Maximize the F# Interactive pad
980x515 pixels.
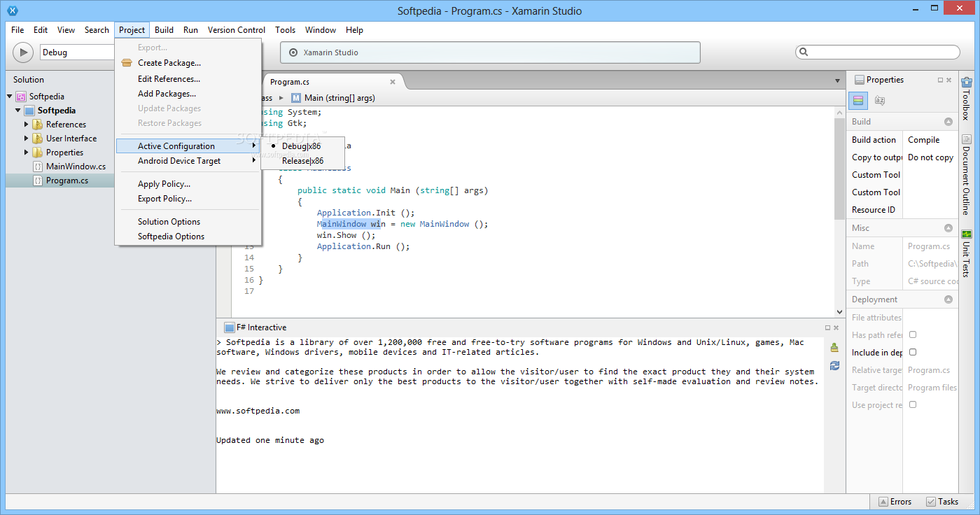[827, 327]
